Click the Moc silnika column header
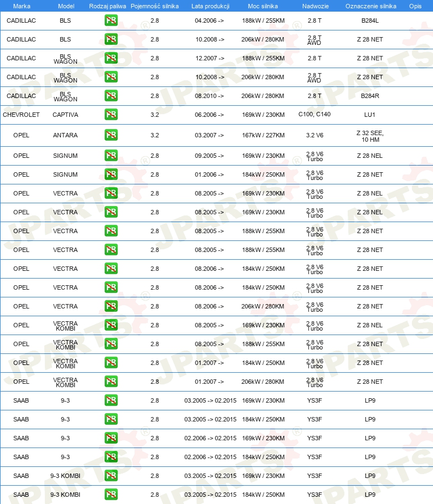The height and width of the screenshot is (504, 433). [262, 6]
